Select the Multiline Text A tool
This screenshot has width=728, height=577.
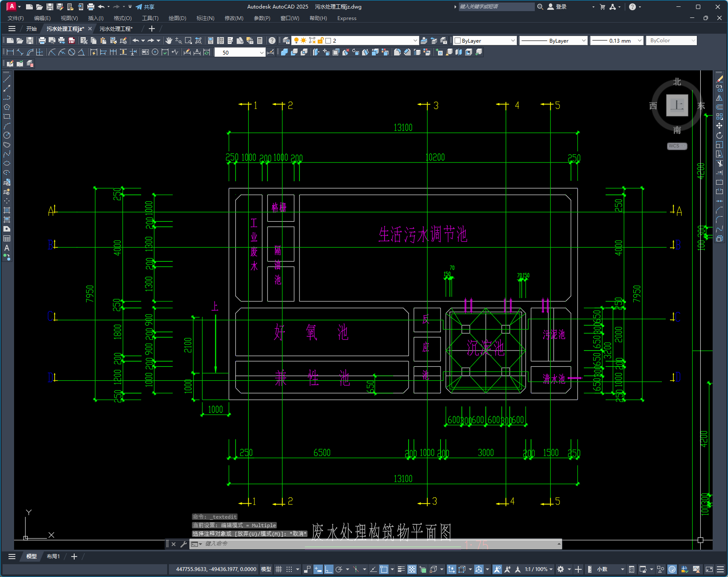pos(7,248)
